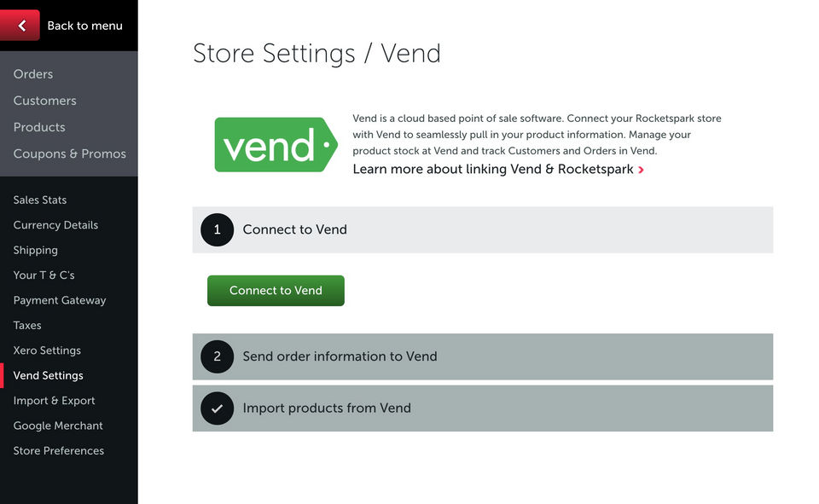View Sales Stats settings page
This screenshot has height=504, width=819.
coord(40,200)
